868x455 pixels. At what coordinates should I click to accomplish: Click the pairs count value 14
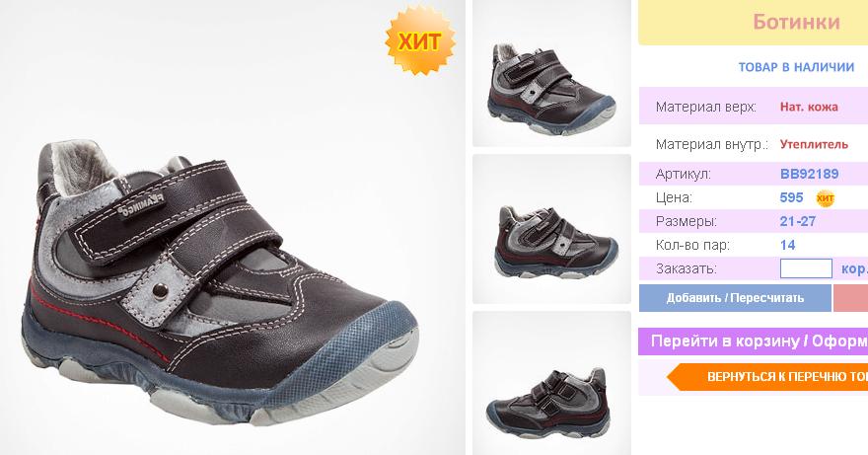pos(787,245)
